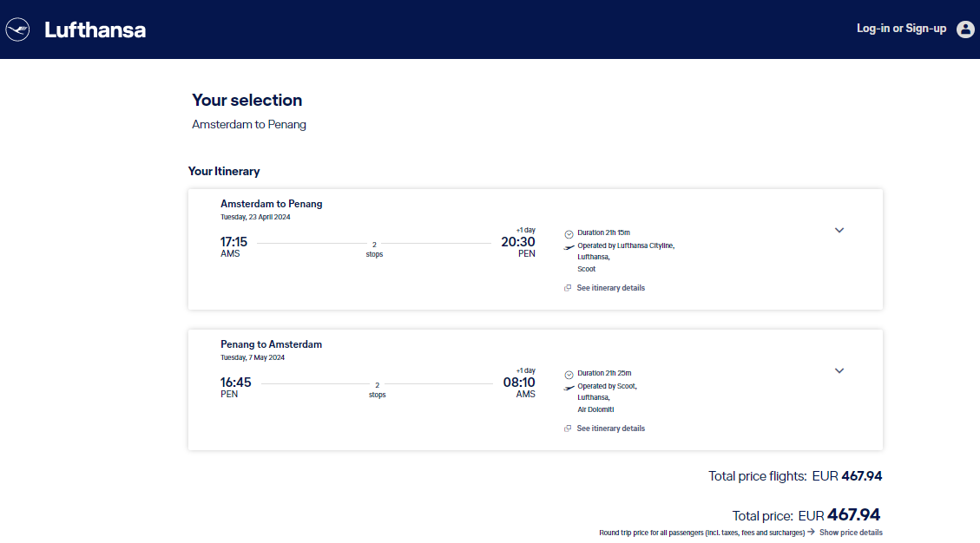980x543 pixels.
Task: Click the Your Itinerary heading
Action: click(224, 171)
